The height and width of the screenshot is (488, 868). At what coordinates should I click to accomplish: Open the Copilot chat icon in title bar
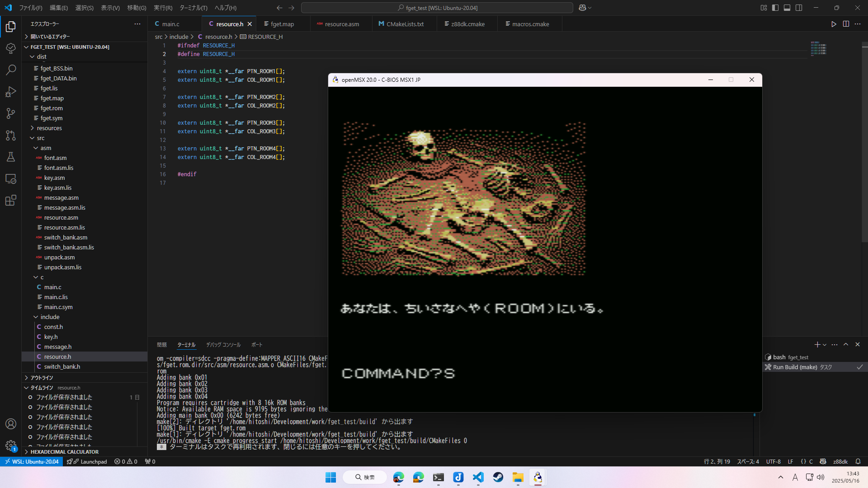point(582,8)
